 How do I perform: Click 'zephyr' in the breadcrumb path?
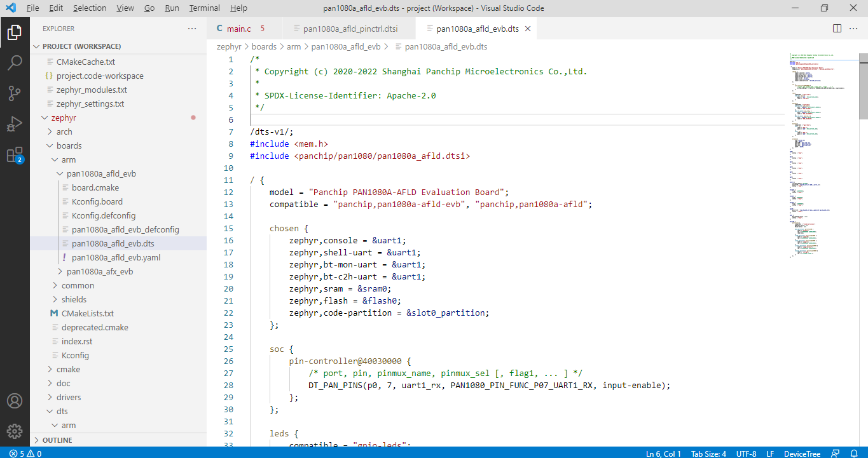click(x=229, y=46)
